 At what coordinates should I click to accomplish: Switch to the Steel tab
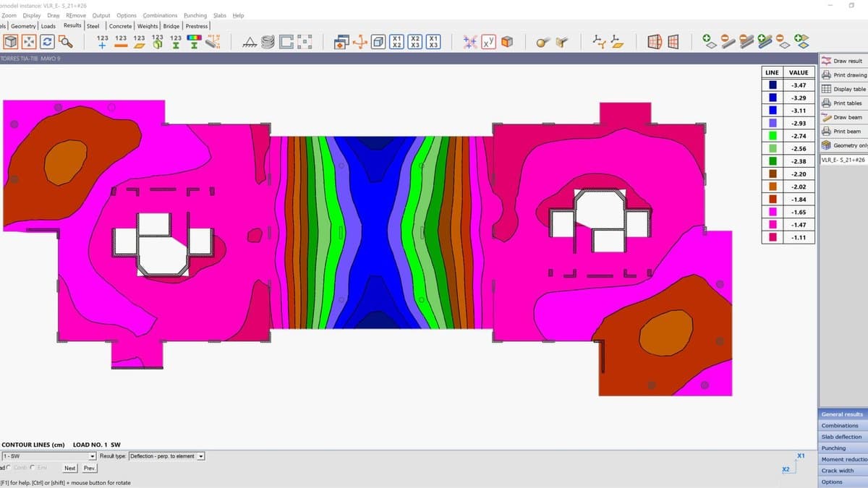coord(93,26)
